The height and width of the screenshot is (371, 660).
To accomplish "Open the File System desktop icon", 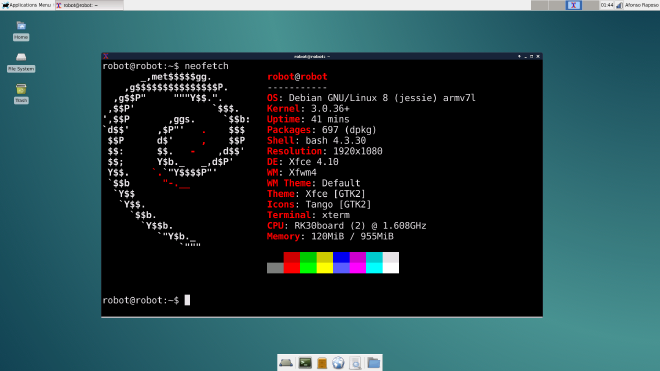I will 21,62.
